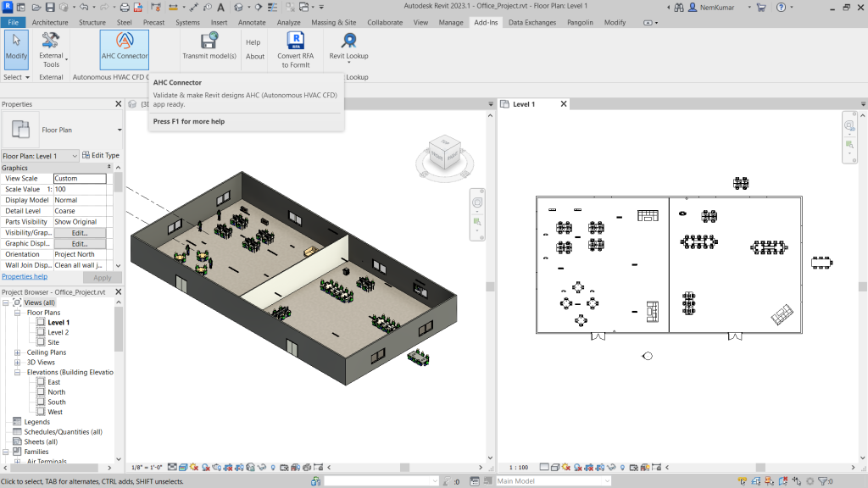Launch the AHC Connector add-in
868x488 pixels.
click(125, 50)
